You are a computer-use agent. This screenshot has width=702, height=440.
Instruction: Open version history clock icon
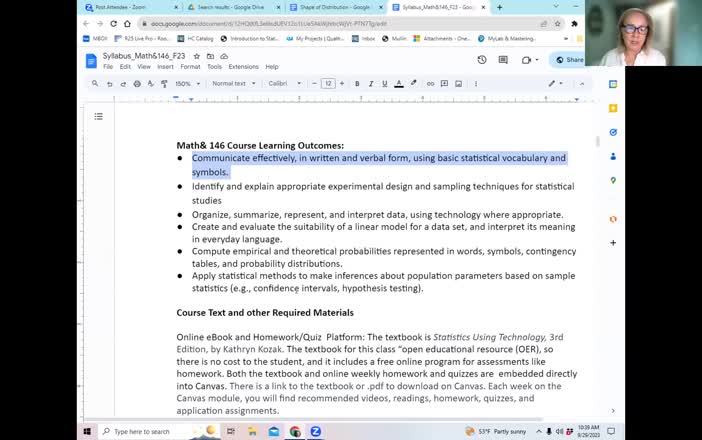click(x=482, y=60)
